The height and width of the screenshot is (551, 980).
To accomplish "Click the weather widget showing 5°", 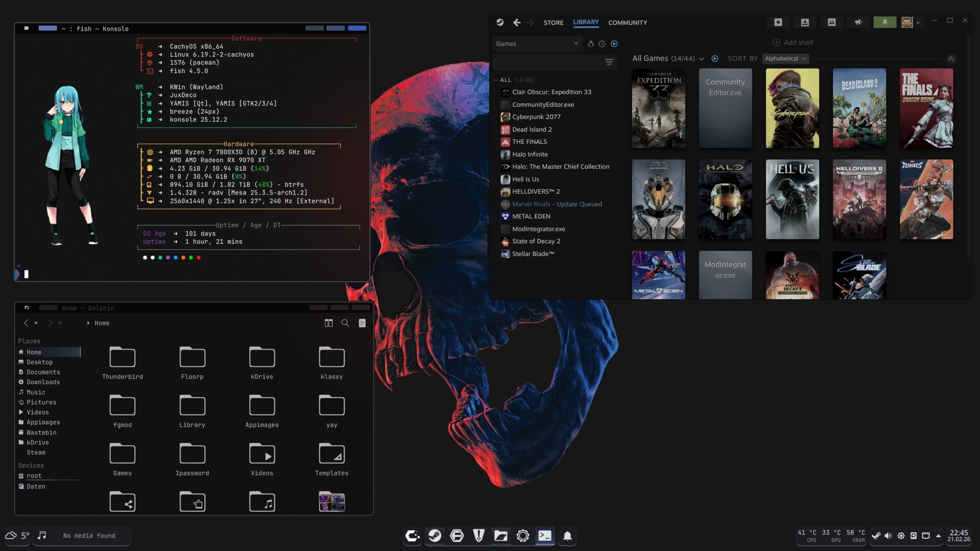I will [x=18, y=536].
